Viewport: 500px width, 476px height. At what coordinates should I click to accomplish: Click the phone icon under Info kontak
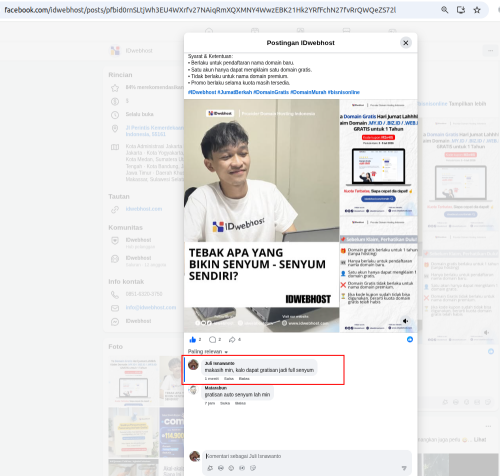coord(115,295)
